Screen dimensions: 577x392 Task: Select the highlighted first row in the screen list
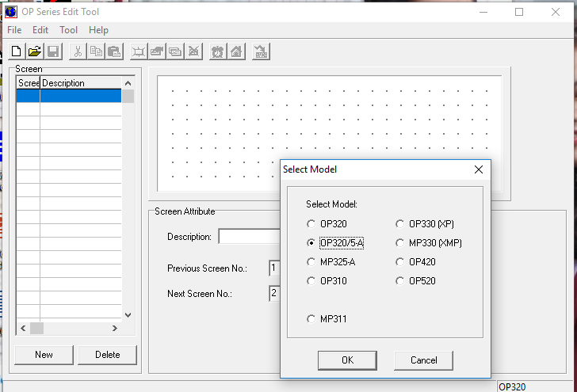coord(69,96)
